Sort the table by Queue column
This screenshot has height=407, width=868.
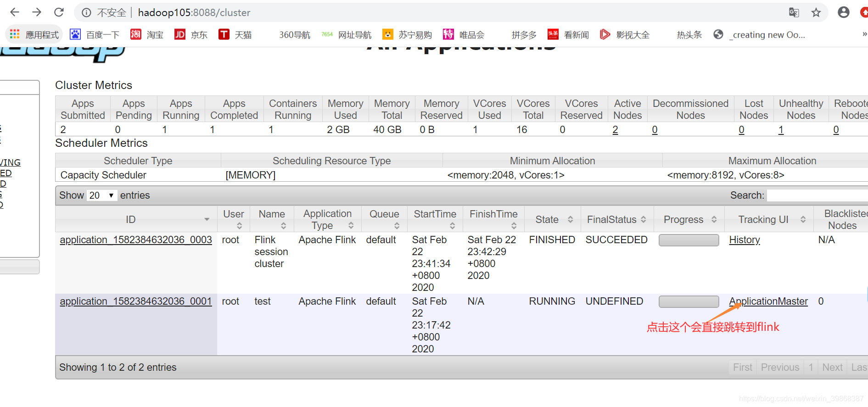(385, 219)
